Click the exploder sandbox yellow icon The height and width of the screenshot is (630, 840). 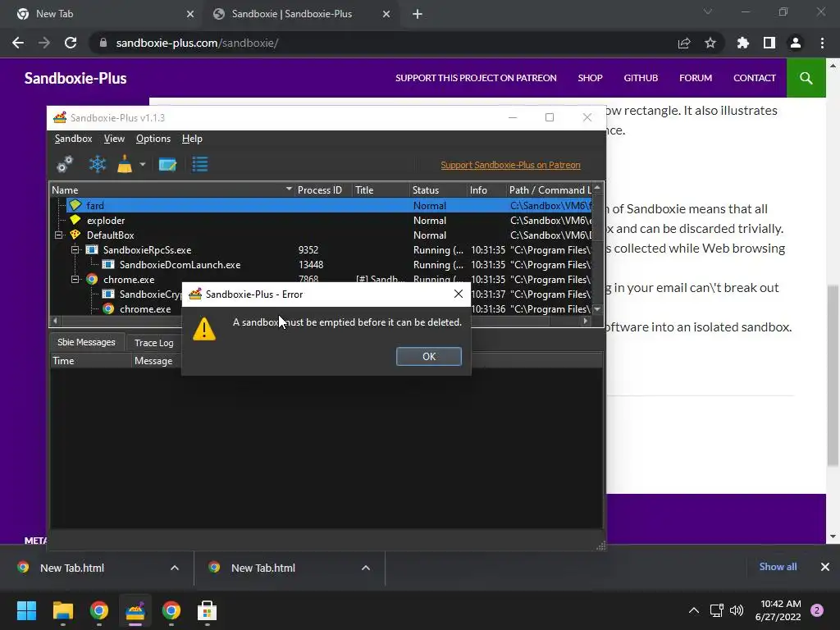pyautogui.click(x=75, y=220)
